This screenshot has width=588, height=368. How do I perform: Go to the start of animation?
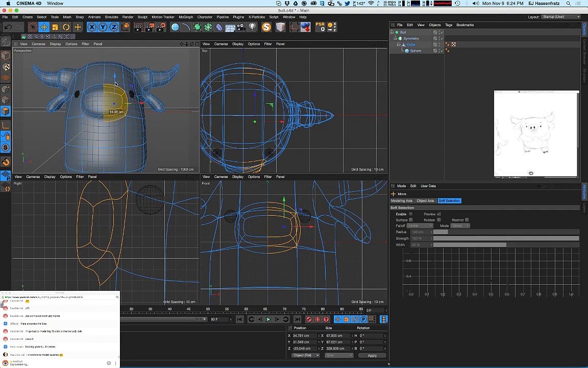pos(239,319)
